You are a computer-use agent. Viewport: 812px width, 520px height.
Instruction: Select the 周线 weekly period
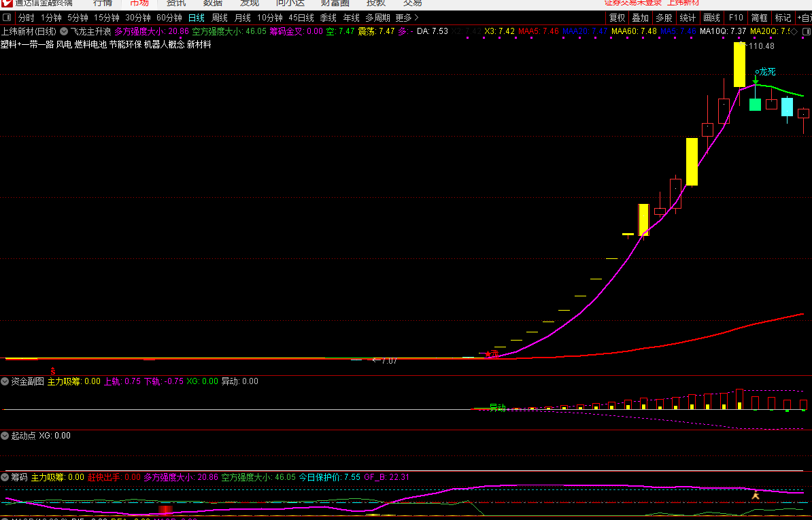click(220, 18)
